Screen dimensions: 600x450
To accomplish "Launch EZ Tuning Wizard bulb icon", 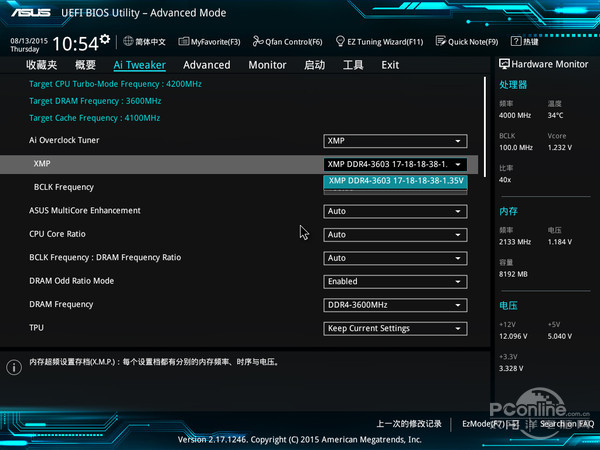I will [x=340, y=41].
